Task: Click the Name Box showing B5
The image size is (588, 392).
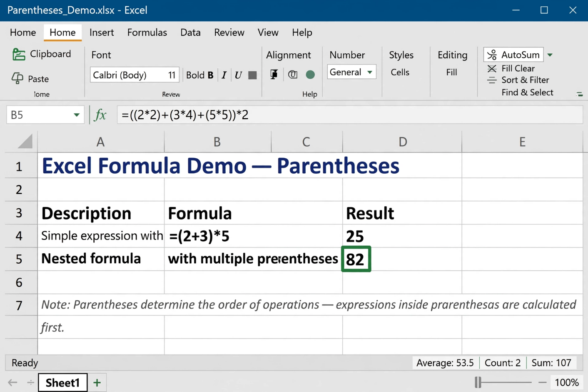Action: click(x=45, y=115)
